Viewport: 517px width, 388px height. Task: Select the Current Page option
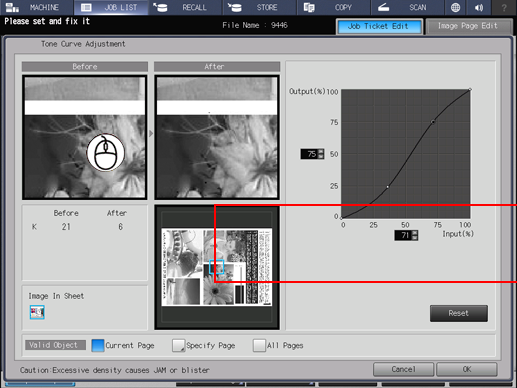[98, 345]
